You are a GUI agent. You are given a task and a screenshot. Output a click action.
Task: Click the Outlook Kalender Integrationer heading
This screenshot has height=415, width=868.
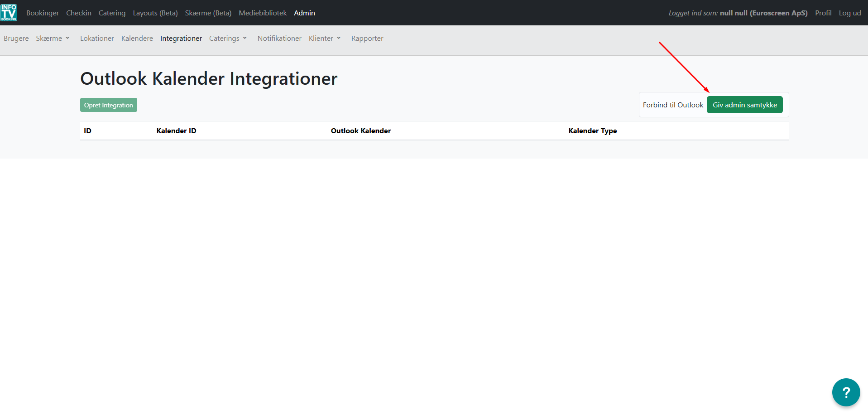(209, 79)
